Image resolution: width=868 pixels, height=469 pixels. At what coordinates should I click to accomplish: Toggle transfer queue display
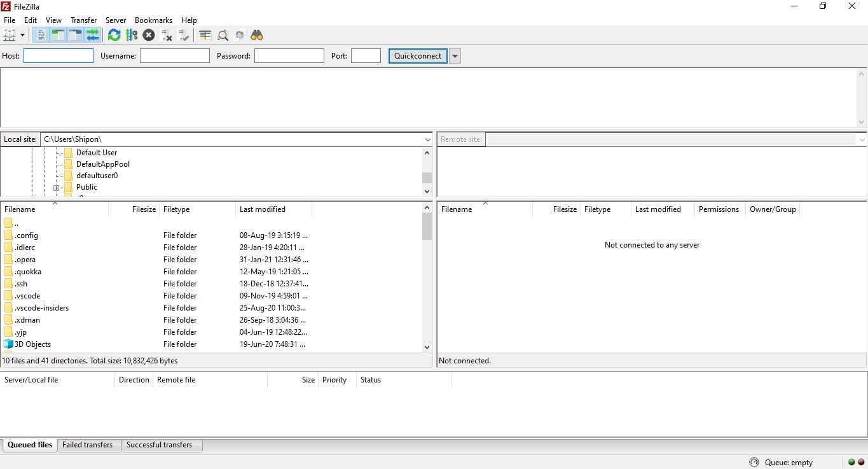93,35
